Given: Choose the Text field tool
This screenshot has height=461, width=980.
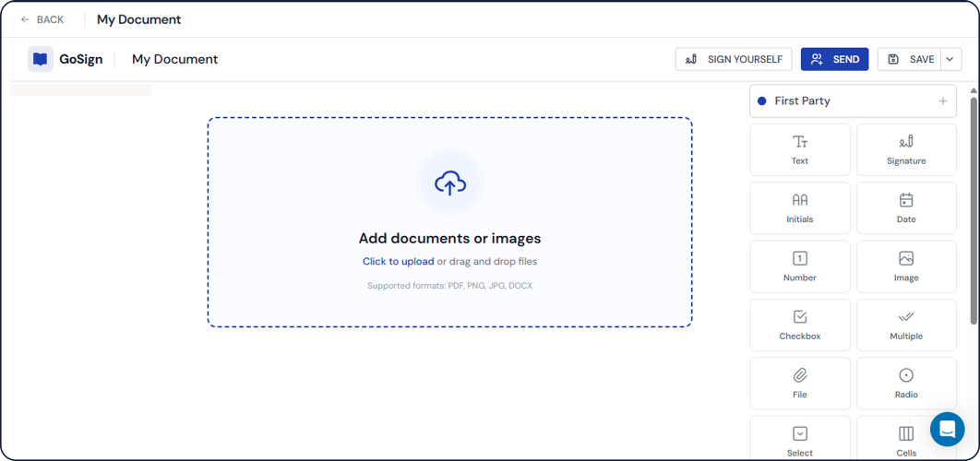Looking at the screenshot, I should [x=800, y=150].
